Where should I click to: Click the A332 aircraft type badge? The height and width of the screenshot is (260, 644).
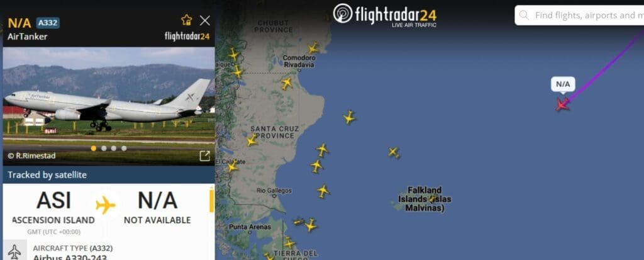click(48, 23)
